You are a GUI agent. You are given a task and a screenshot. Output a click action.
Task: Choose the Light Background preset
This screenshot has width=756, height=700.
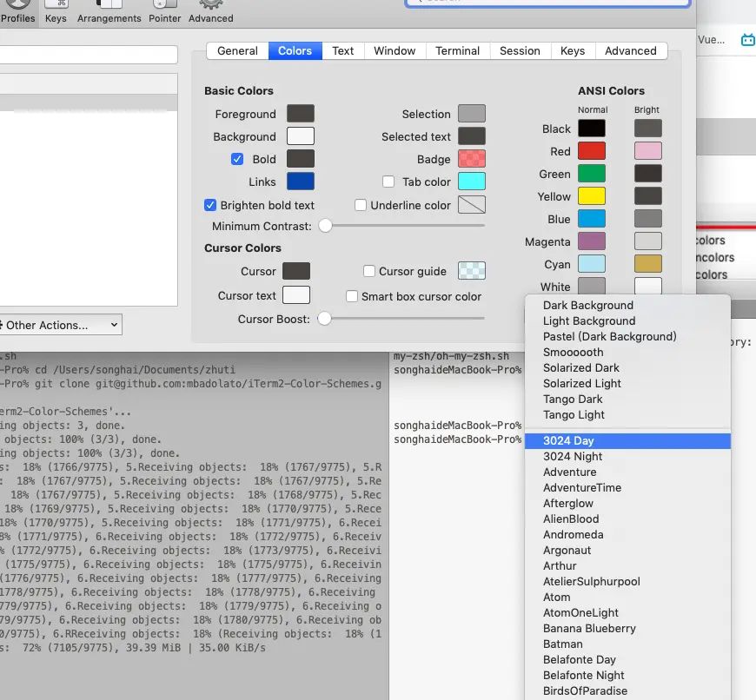coord(627,320)
